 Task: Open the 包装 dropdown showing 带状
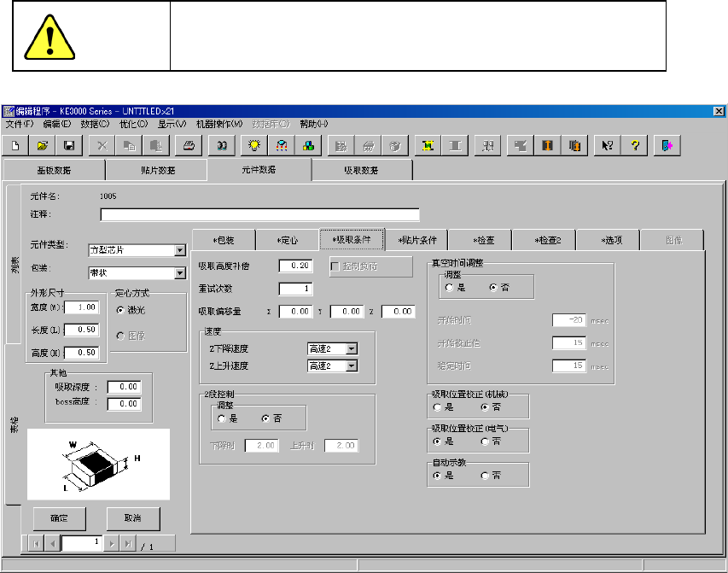pyautogui.click(x=180, y=273)
